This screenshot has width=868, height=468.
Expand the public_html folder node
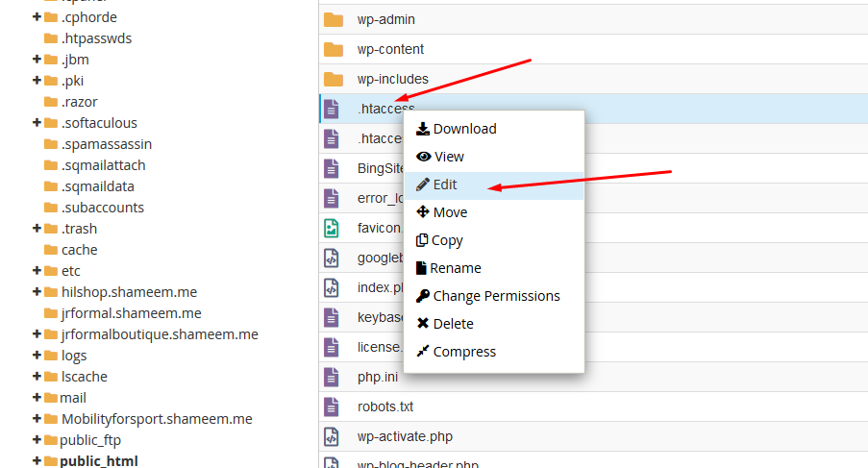click(x=37, y=461)
